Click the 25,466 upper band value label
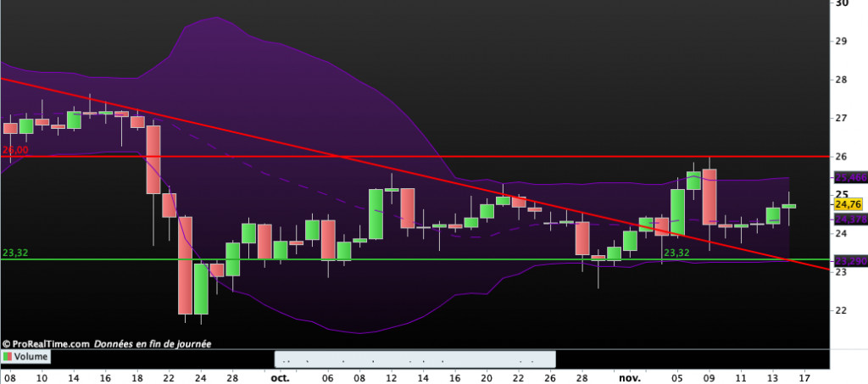Viewport: 868px width, 384px height. 850,178
